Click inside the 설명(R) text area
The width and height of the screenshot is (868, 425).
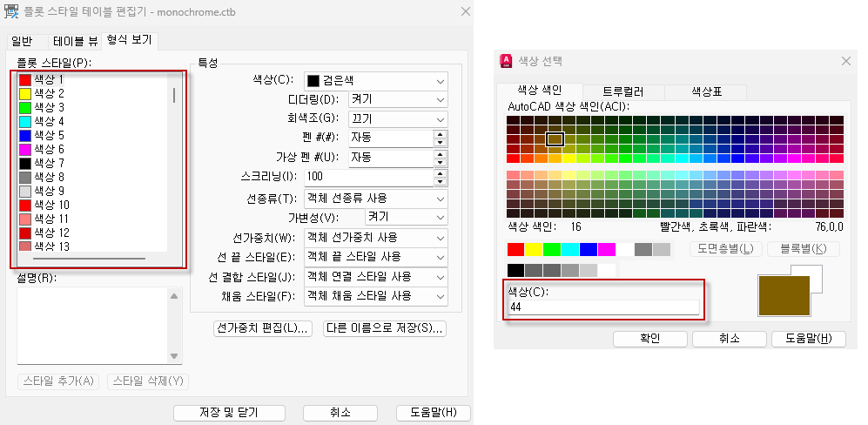tap(92, 325)
